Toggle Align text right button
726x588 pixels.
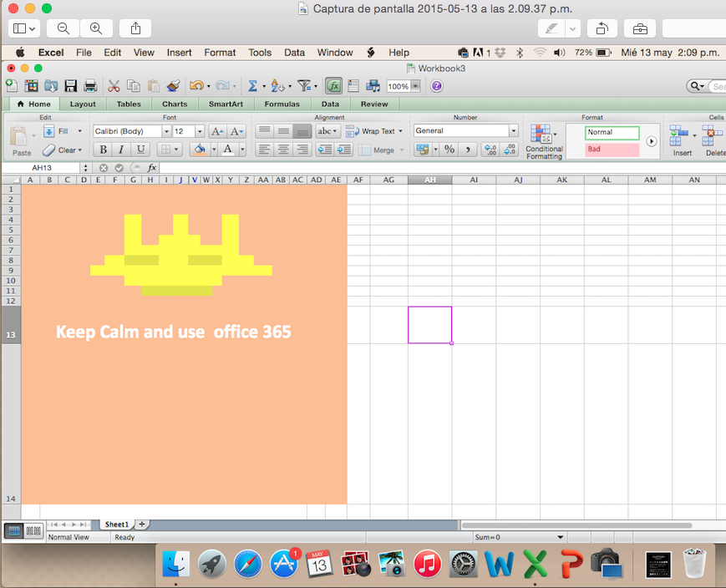coord(302,149)
